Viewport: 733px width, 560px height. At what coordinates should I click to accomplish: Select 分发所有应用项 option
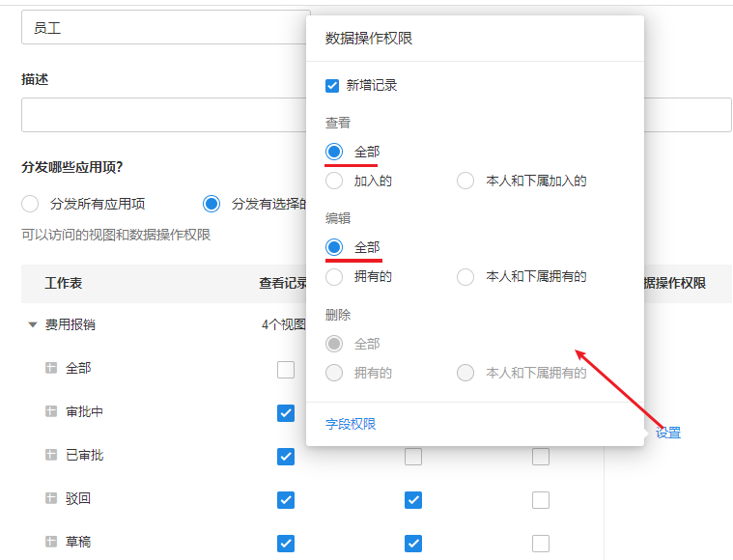click(x=31, y=204)
